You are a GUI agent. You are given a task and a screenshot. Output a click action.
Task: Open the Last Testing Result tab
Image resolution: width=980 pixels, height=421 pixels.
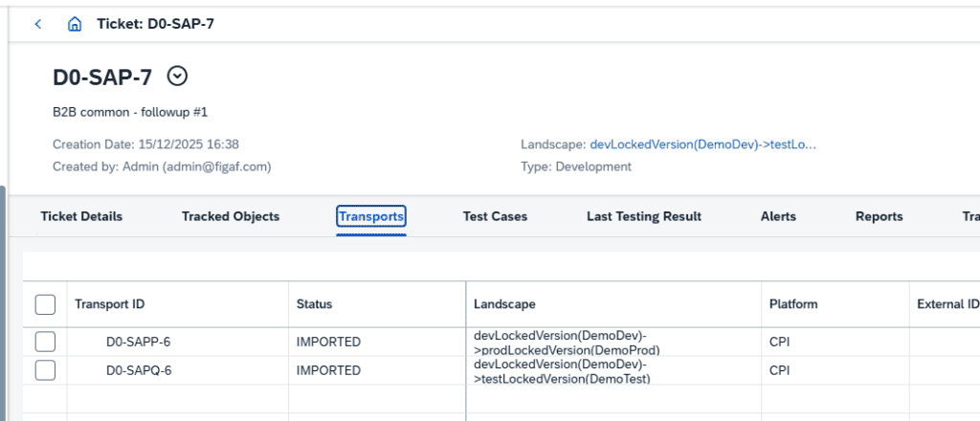[x=644, y=217]
